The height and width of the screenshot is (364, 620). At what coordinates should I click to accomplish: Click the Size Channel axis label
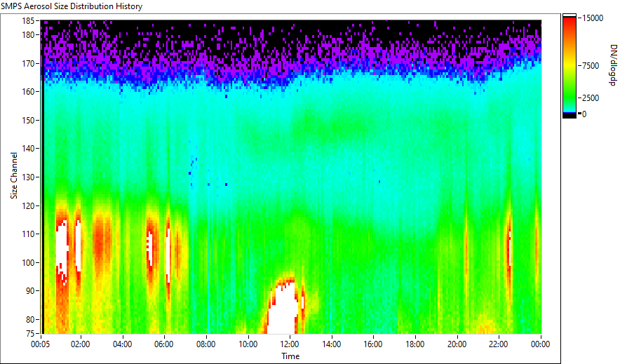pos(14,175)
